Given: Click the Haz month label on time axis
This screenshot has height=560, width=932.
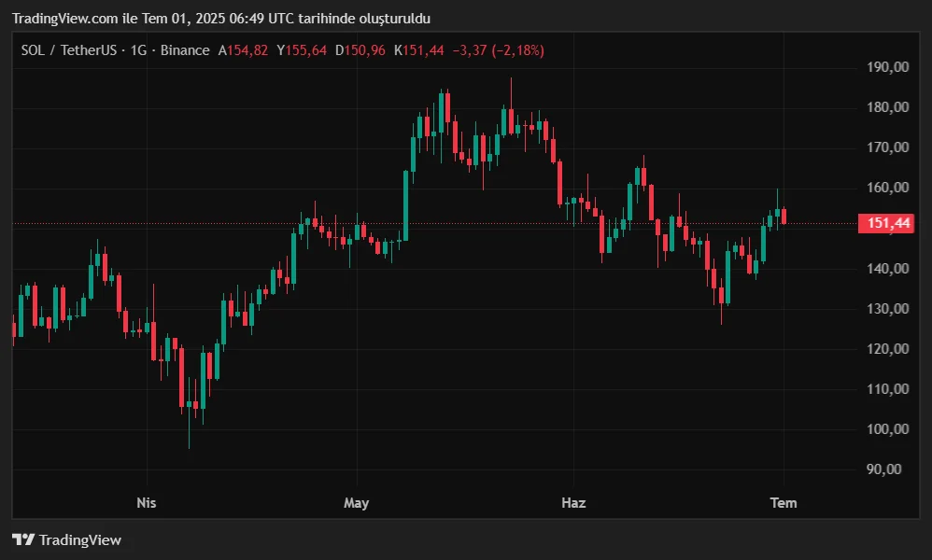Looking at the screenshot, I should 573,503.
